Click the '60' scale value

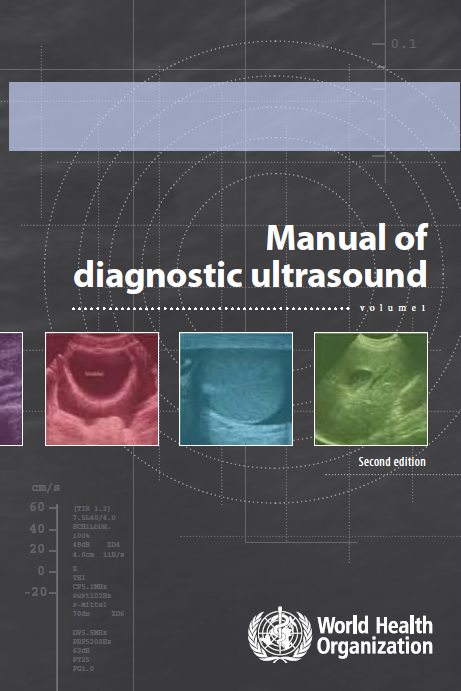coord(37,507)
